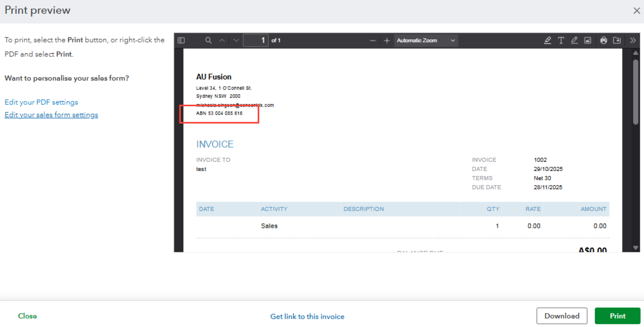Click Get link to this invoice

tap(307, 316)
